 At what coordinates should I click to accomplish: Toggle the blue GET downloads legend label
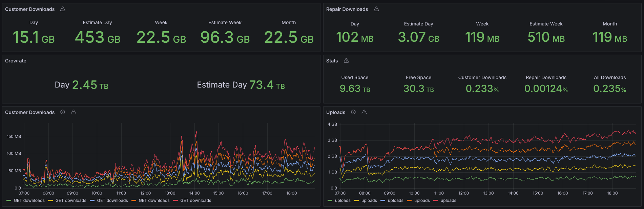(x=112, y=201)
